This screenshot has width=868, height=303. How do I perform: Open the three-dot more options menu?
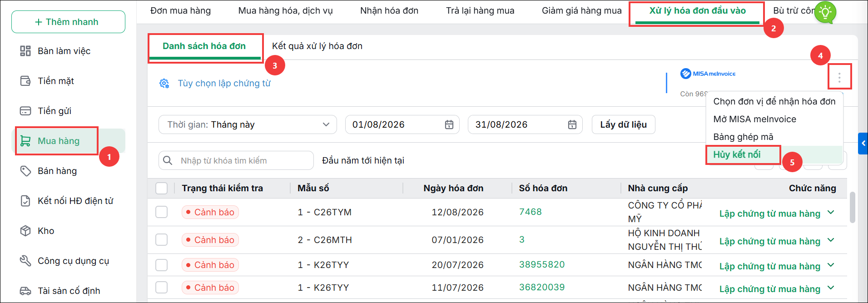[839, 77]
